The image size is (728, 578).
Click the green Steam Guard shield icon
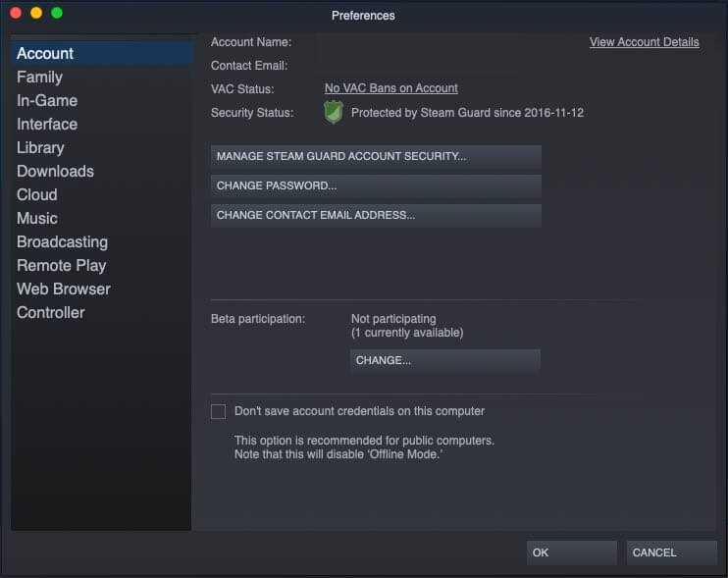pos(334,112)
